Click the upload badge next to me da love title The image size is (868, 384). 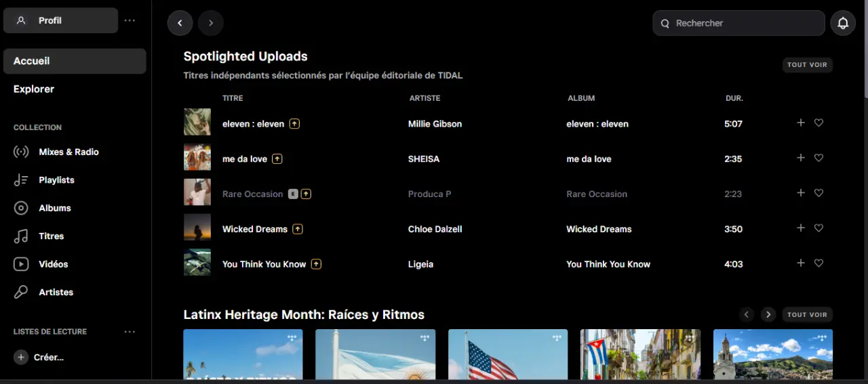pyautogui.click(x=277, y=158)
